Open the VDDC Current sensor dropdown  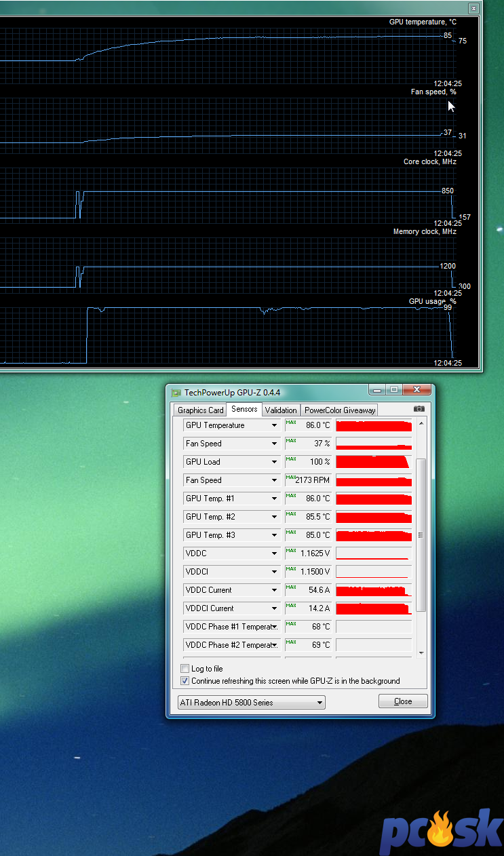click(232, 590)
